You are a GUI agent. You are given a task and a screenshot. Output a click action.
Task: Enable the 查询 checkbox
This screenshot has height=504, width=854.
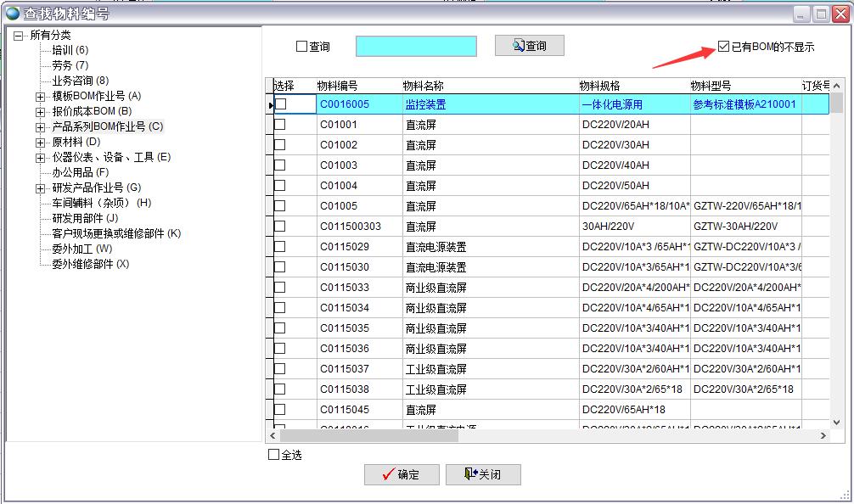(x=301, y=47)
